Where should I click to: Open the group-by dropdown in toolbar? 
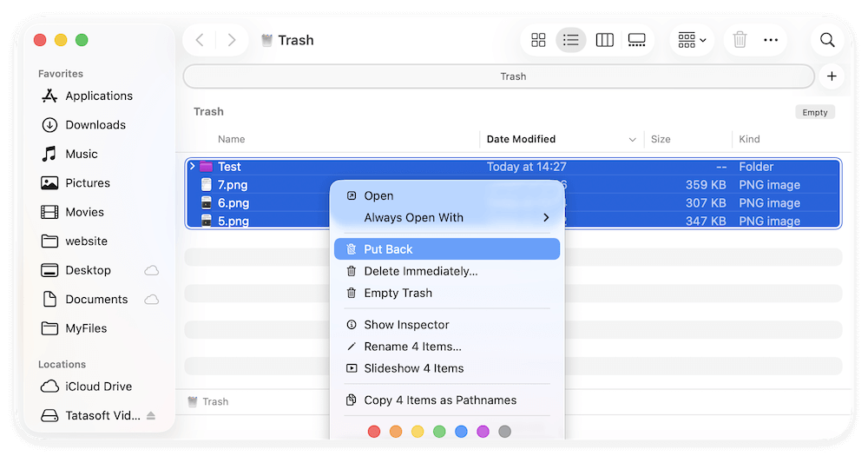692,40
